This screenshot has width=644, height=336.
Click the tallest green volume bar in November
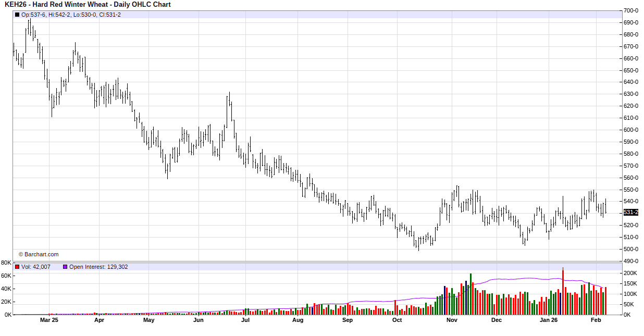pos(470,294)
